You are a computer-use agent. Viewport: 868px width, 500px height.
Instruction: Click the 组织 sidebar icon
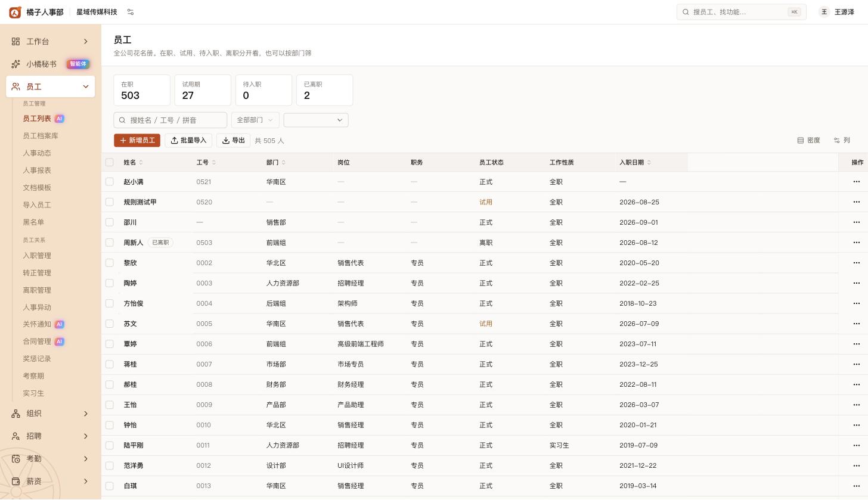point(15,414)
